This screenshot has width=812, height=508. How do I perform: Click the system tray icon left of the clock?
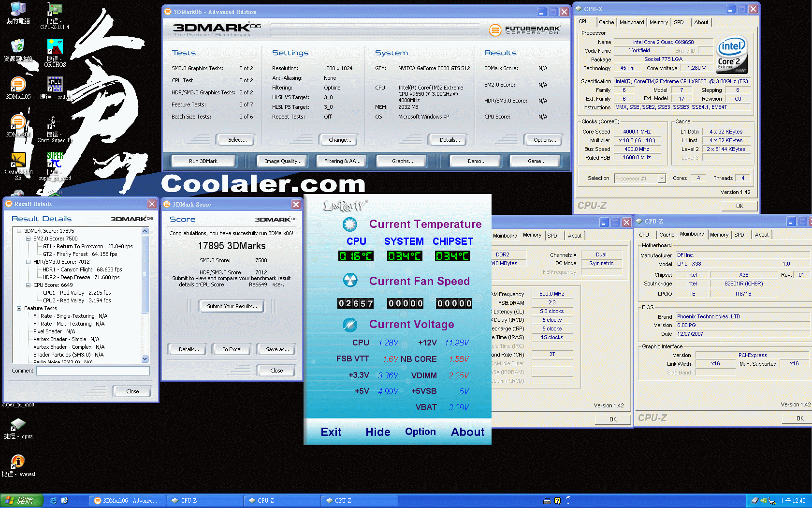(772, 501)
